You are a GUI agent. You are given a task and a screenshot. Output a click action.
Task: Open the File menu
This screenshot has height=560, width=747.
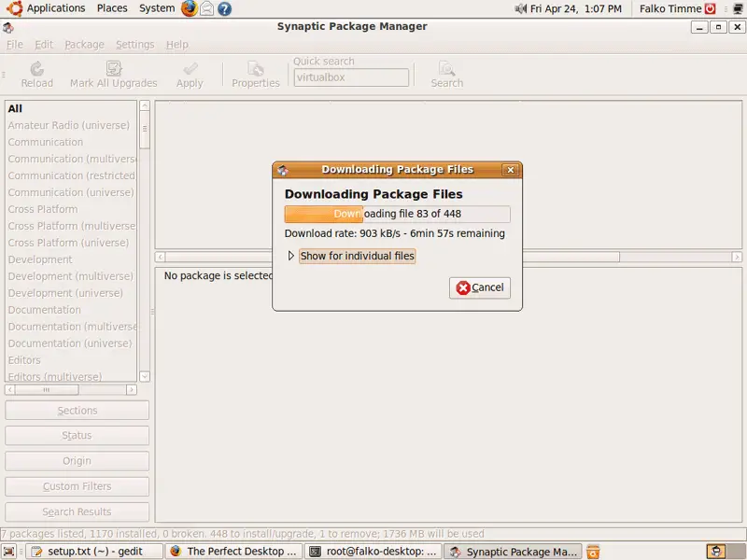(14, 45)
